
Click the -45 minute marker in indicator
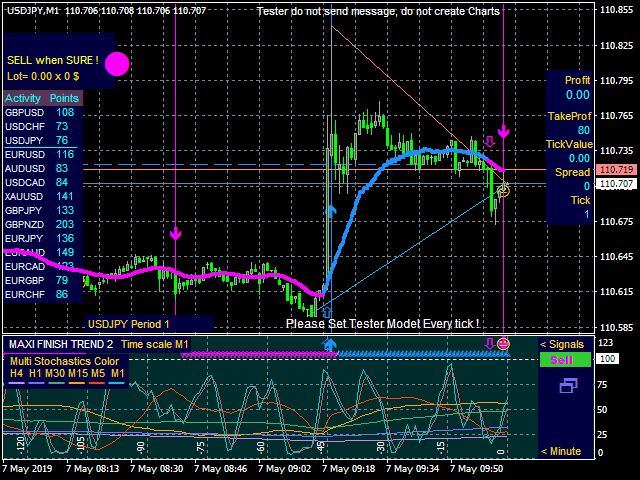320,447
